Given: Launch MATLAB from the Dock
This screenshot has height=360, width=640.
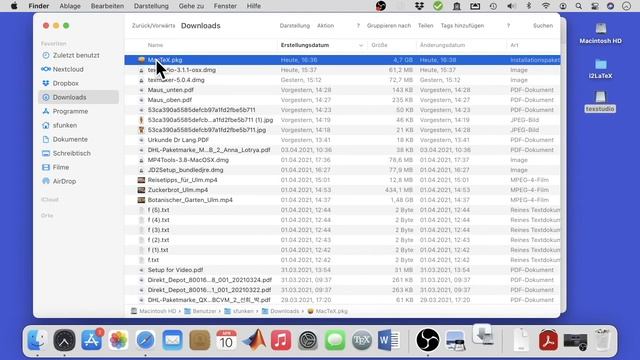Looking at the screenshot, I should tap(253, 340).
